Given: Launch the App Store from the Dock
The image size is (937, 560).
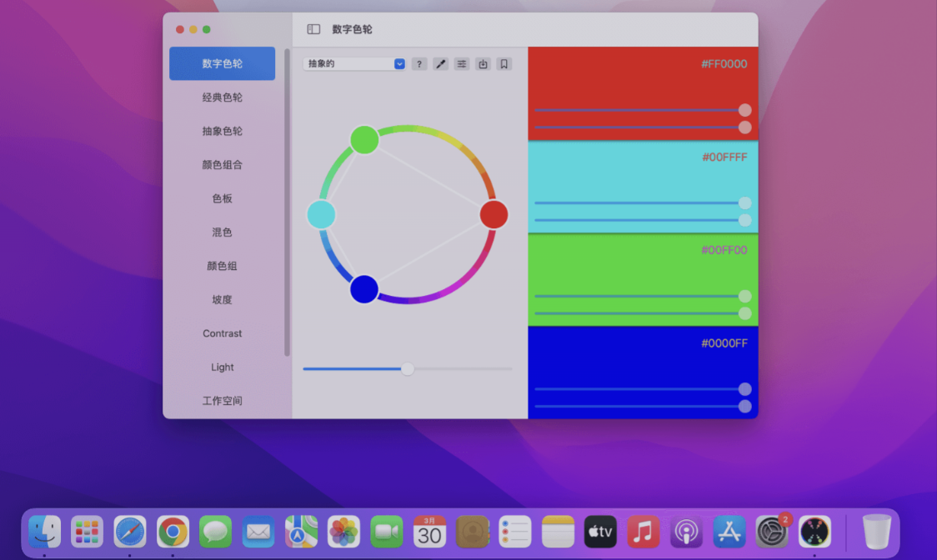Looking at the screenshot, I should click(729, 531).
